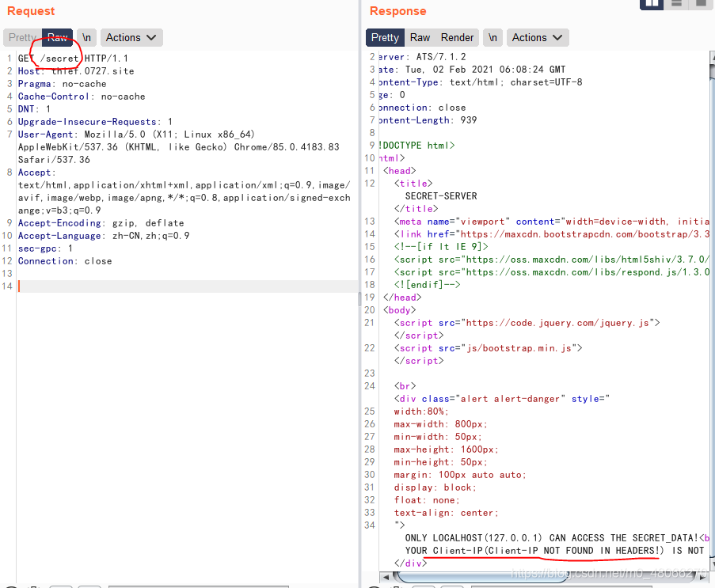Click 'Host: thief.0727.site' header line
The width and height of the screenshot is (715, 588).
click(76, 71)
